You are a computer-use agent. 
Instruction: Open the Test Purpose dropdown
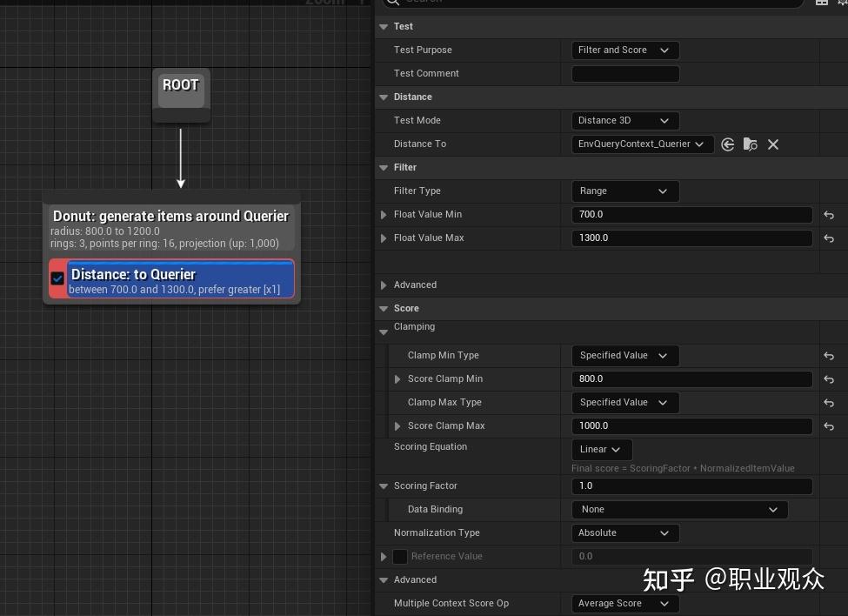click(624, 50)
